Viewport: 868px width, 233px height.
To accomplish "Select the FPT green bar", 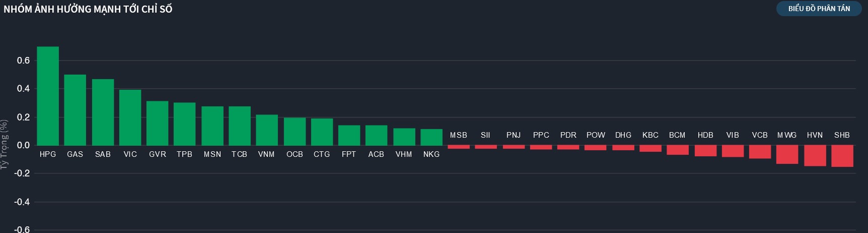I will coord(349,135).
